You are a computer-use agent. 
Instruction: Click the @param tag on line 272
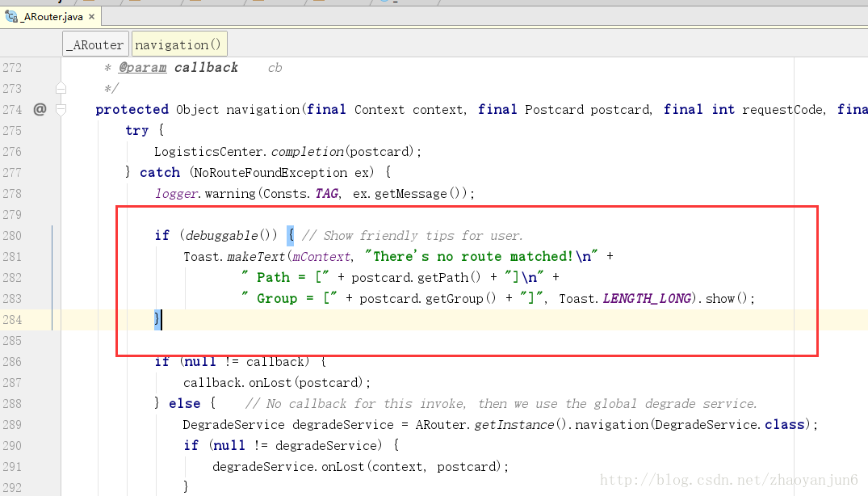click(x=142, y=68)
